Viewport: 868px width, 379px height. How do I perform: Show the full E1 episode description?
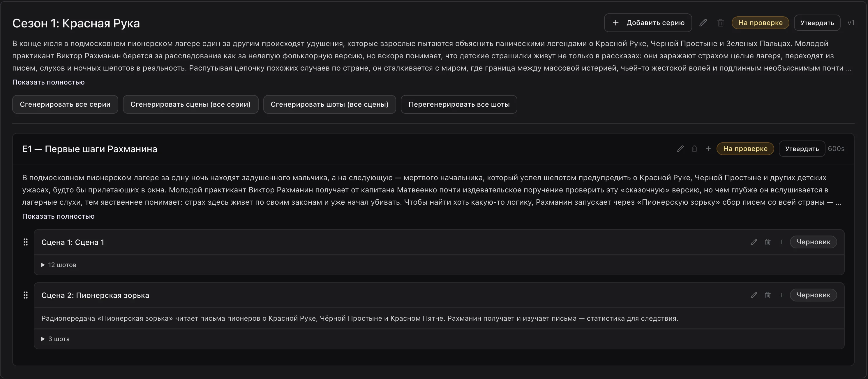(x=58, y=216)
